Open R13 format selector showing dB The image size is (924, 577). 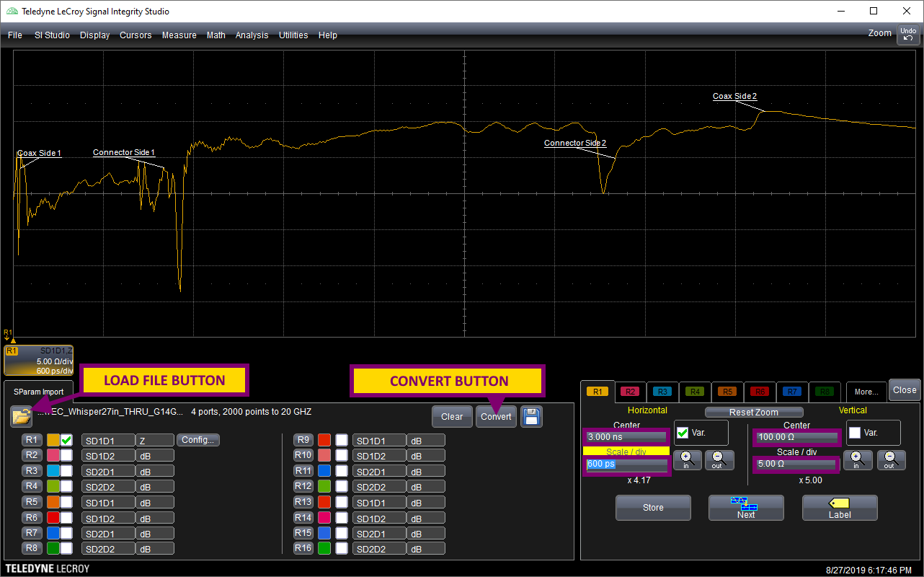pyautogui.click(x=427, y=502)
